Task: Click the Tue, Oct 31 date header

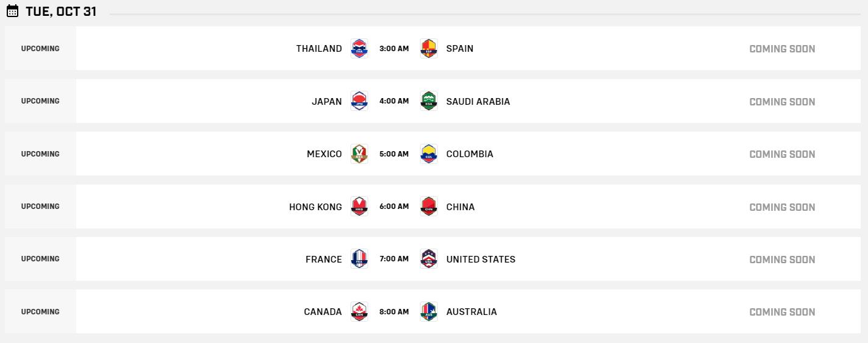Action: tap(61, 12)
